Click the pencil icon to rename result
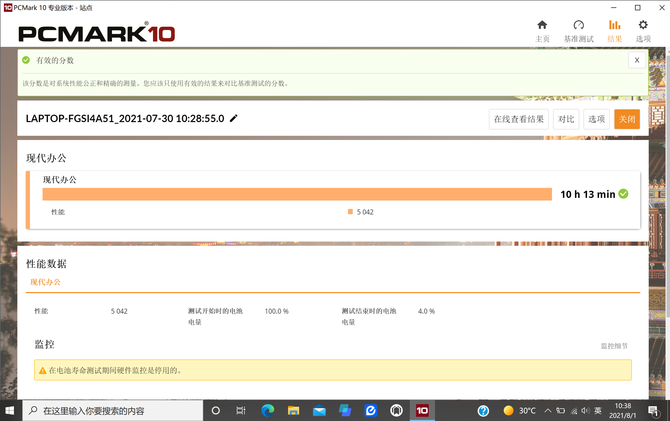 (233, 118)
